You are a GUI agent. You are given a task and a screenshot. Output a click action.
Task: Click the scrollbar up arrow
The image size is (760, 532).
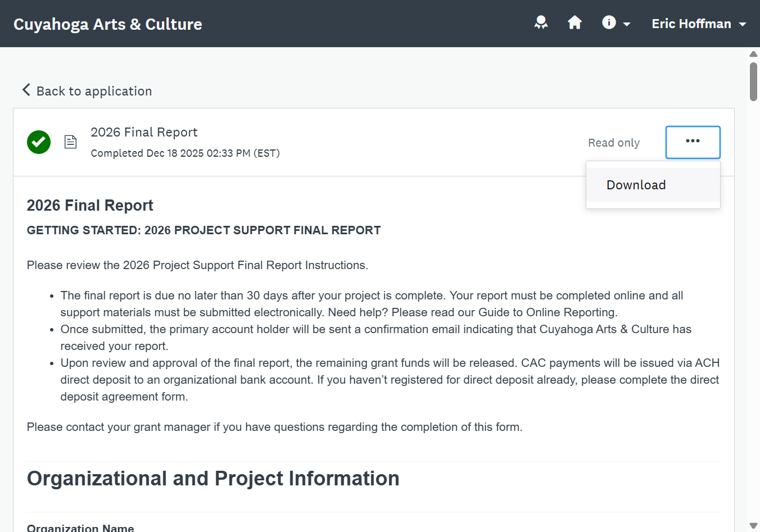(753, 54)
